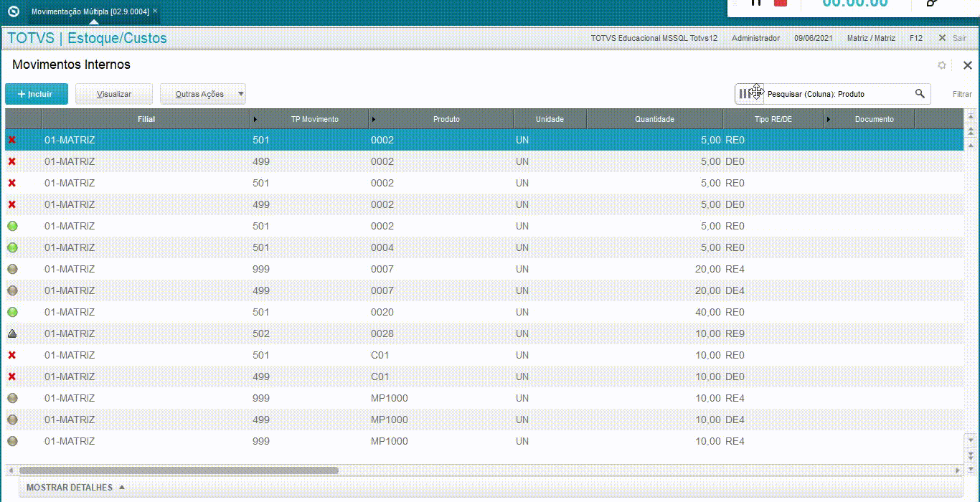
Task: Click the Filtrar link
Action: pos(962,94)
